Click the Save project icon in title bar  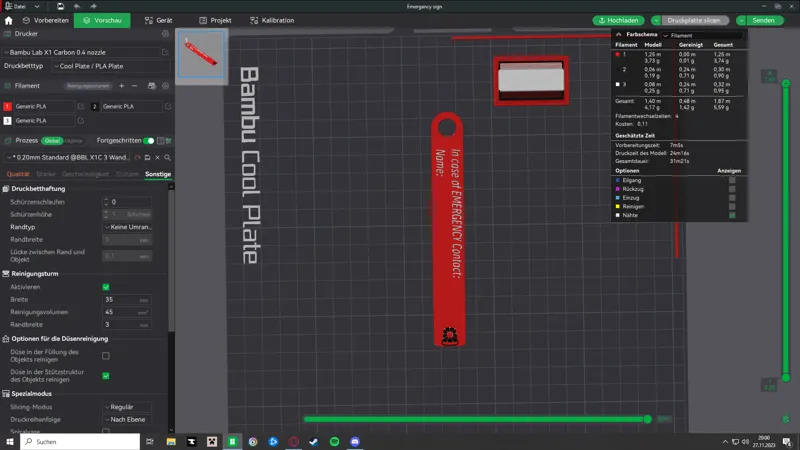pos(60,6)
